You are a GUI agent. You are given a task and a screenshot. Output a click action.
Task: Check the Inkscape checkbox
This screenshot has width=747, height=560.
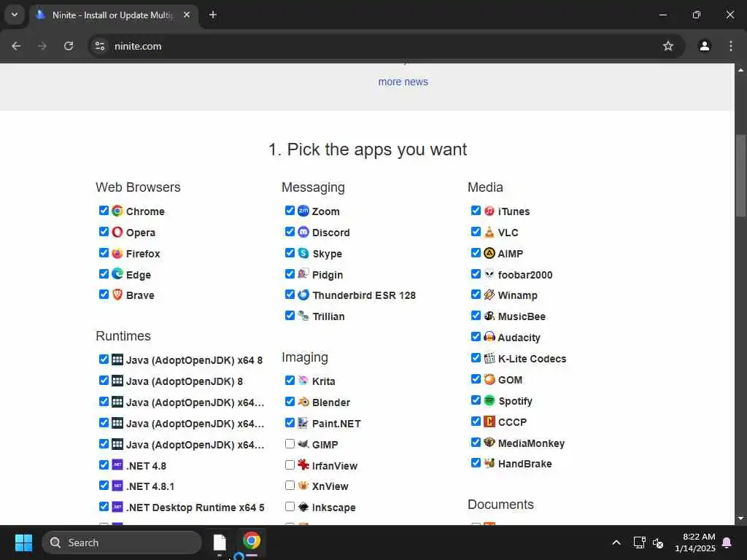[290, 506]
